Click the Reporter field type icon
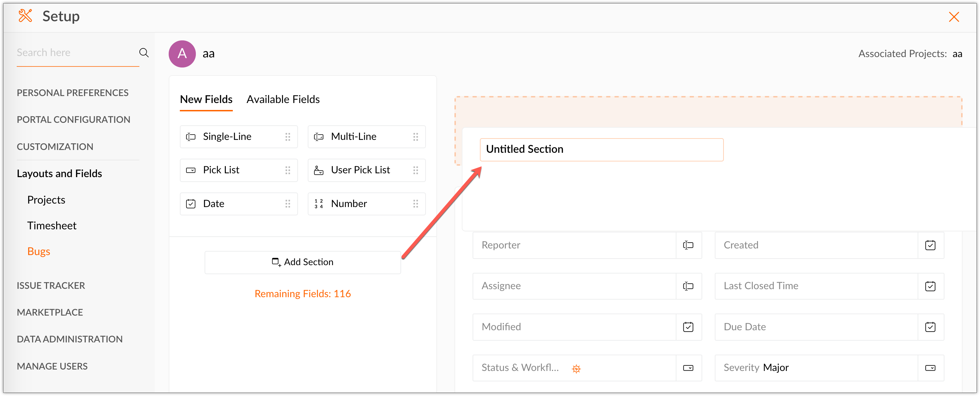Viewport: 980px width, 396px height. click(688, 245)
